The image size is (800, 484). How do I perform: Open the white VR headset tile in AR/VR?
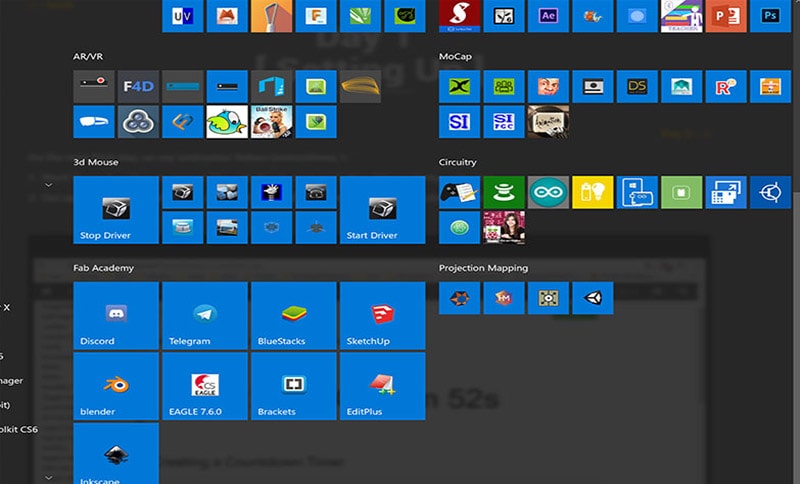click(x=94, y=122)
